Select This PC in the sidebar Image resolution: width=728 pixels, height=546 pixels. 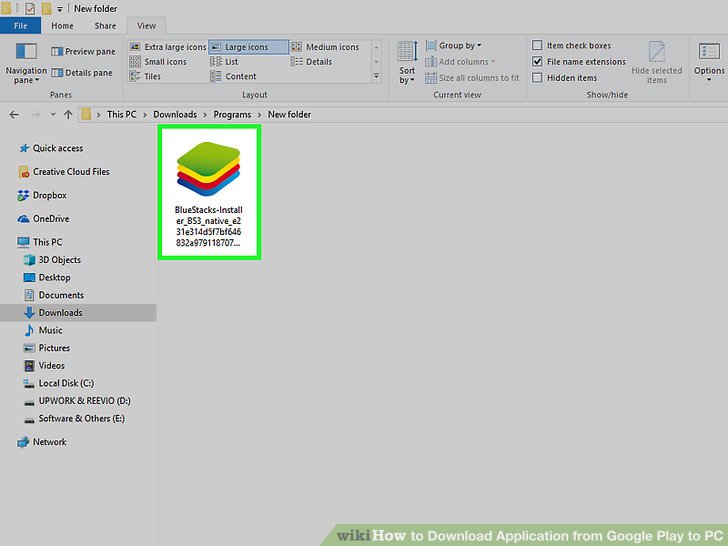click(39, 242)
